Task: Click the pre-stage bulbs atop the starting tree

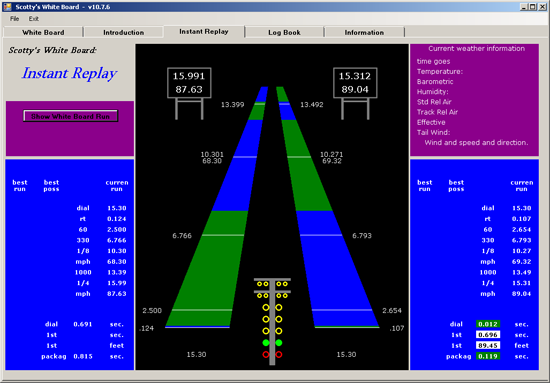Action: tap(272, 284)
